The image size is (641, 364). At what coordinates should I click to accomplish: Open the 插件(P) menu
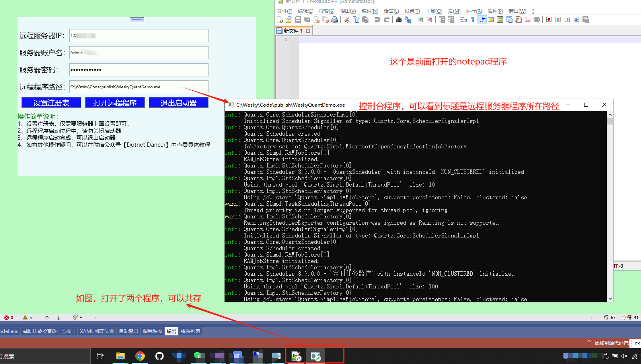pyautogui.click(x=495, y=11)
